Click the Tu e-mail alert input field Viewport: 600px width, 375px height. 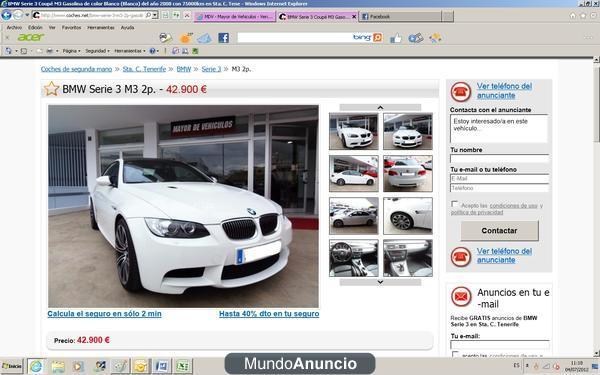click(500, 344)
